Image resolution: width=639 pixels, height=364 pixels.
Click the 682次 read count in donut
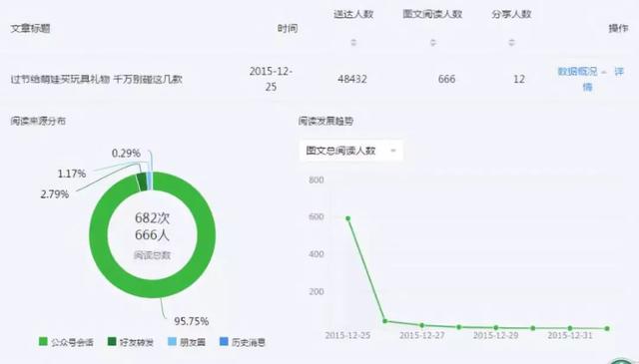click(152, 218)
